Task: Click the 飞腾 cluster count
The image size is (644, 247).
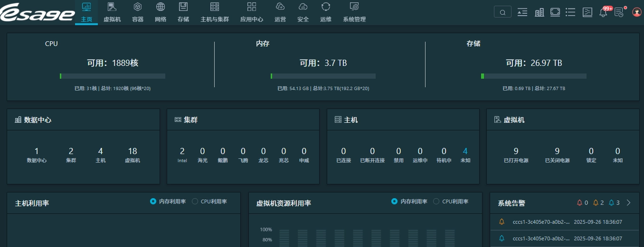Action: [x=243, y=151]
